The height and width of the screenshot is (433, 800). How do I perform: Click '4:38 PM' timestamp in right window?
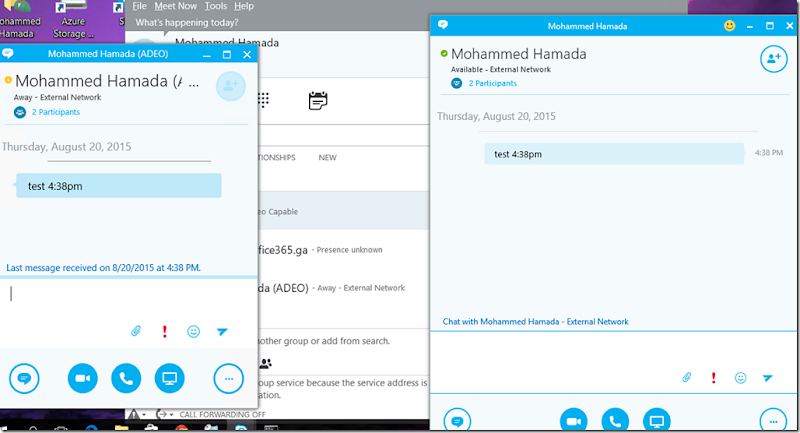point(769,152)
